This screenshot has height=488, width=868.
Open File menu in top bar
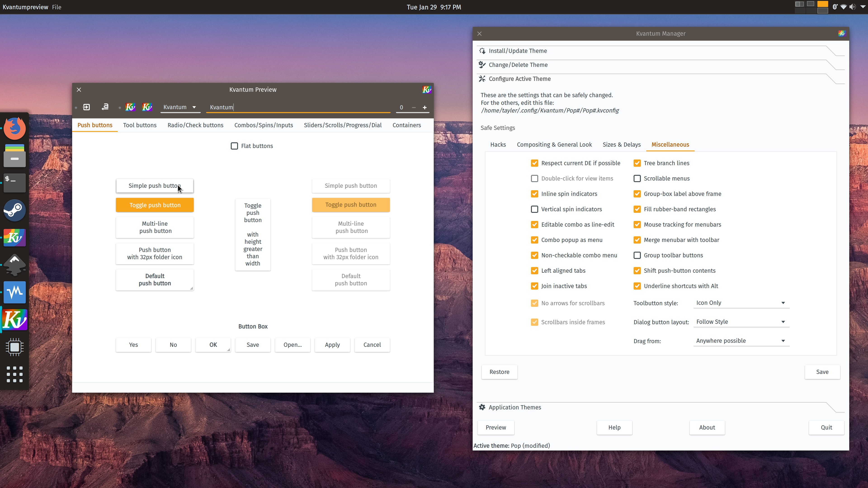pyautogui.click(x=57, y=7)
